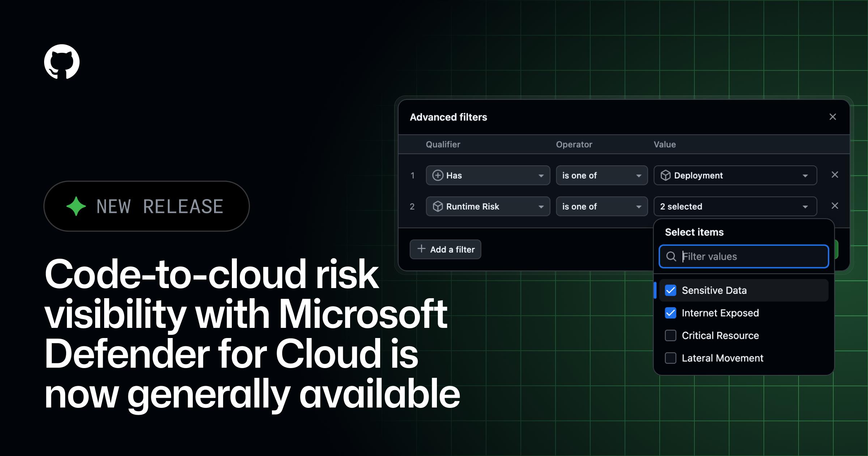This screenshot has width=868, height=456.
Task: Click the GitHub Octocat logo
Action: [62, 62]
